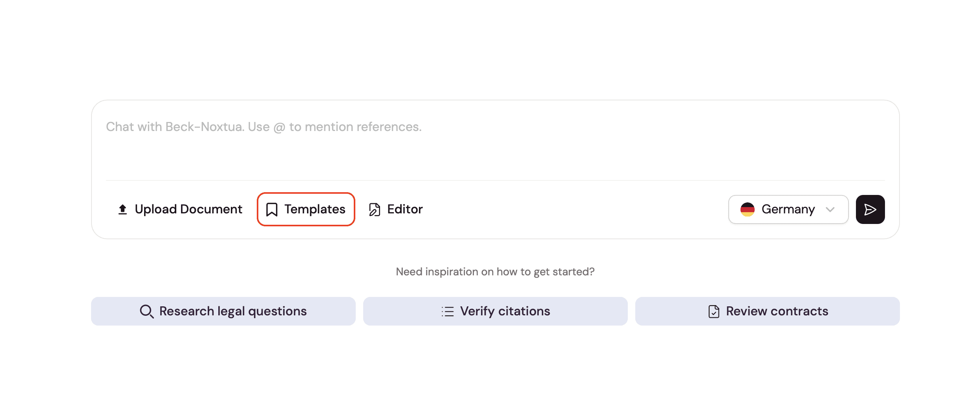
Task: Click the Templates bookmark icon
Action: pos(272,209)
